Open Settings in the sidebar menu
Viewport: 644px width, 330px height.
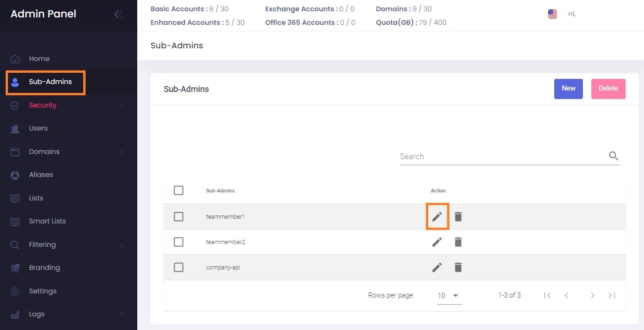[43, 291]
